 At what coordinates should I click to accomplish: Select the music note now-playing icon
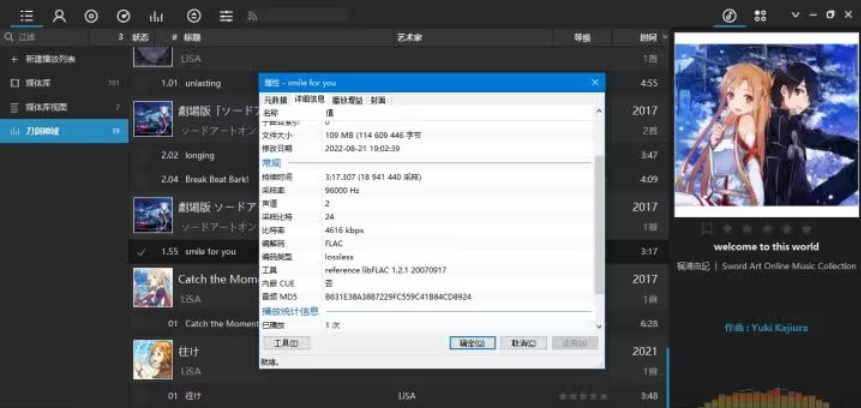pos(729,15)
